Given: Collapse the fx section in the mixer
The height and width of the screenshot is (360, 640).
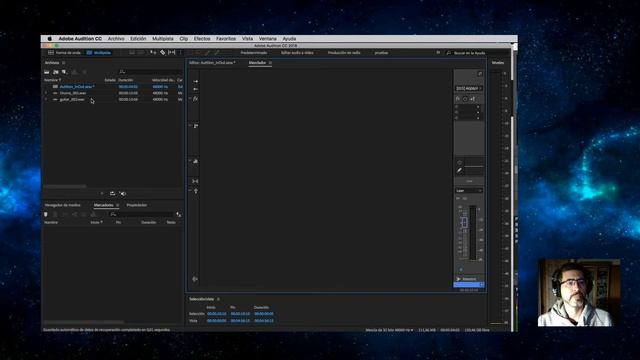Looking at the screenshot, I should 190,98.
